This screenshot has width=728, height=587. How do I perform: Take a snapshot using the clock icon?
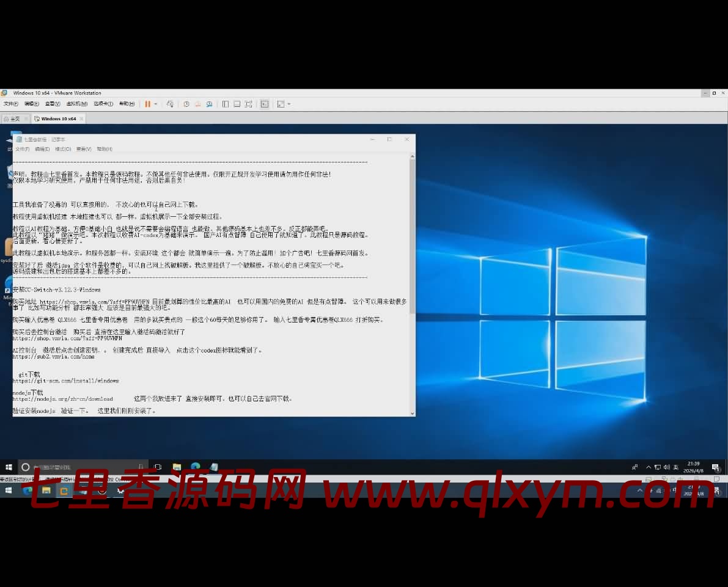(186, 104)
